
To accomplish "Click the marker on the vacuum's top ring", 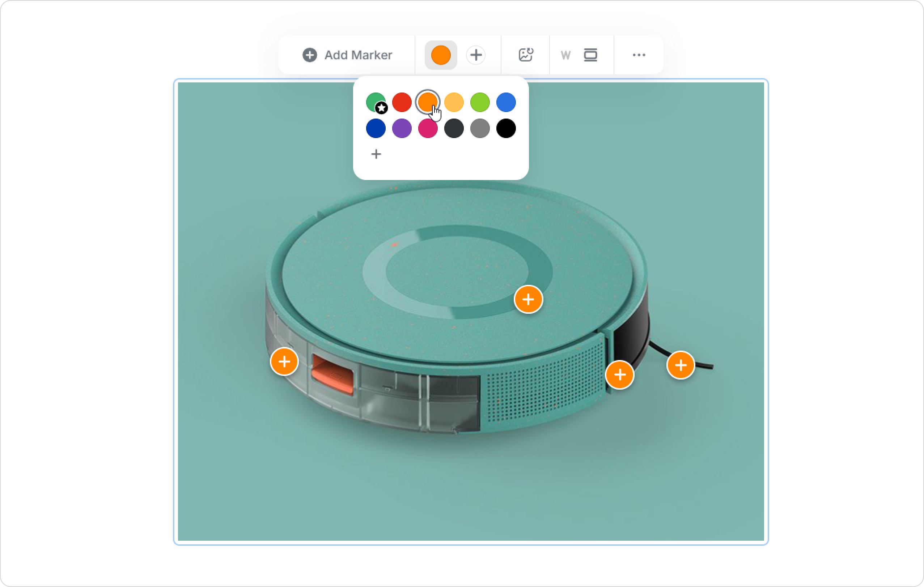I will tap(528, 299).
